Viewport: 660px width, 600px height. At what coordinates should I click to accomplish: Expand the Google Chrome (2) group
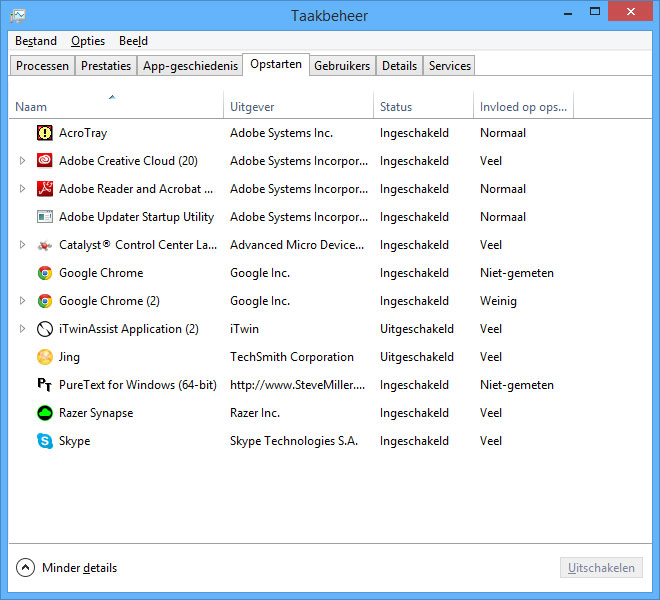coord(22,301)
